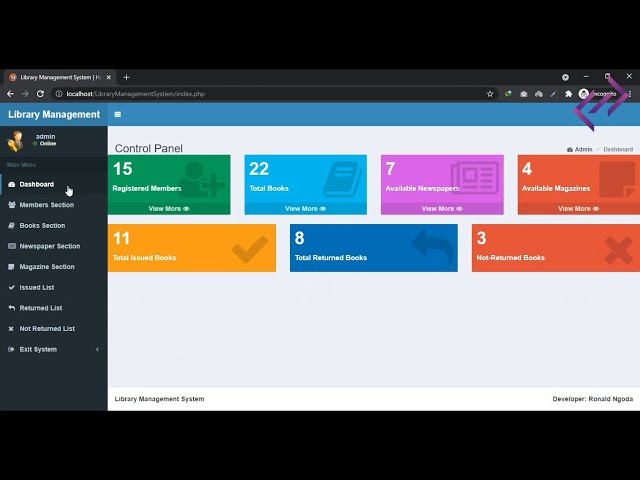
Task: Click the Incognito profile icon
Action: point(584,94)
